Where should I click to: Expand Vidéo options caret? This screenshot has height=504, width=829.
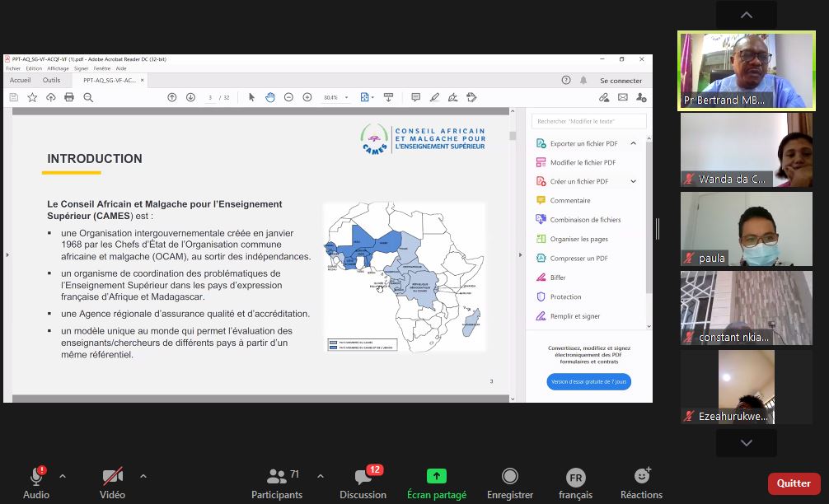pyautogui.click(x=143, y=476)
